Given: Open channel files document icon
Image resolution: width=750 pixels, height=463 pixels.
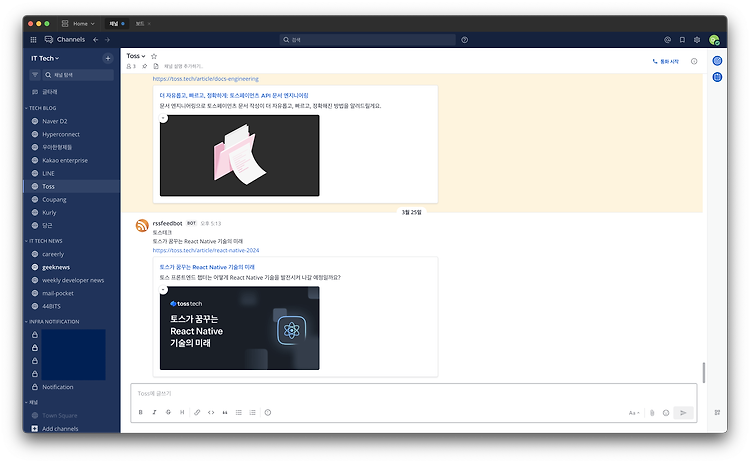Looking at the screenshot, I should click(x=156, y=66).
